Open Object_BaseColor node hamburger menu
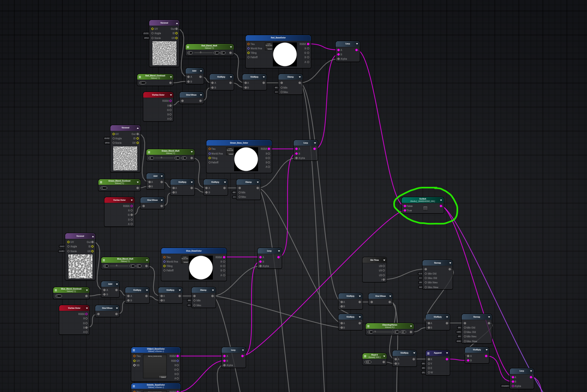This screenshot has width=587, height=392. [134, 350]
